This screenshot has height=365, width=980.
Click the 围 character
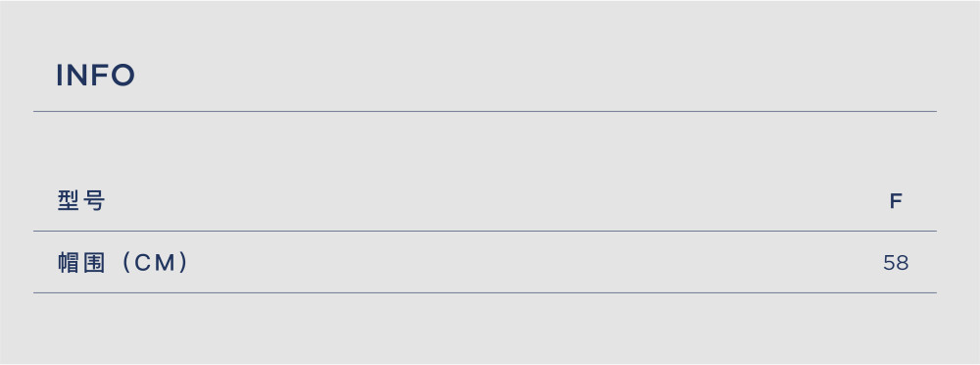94,263
